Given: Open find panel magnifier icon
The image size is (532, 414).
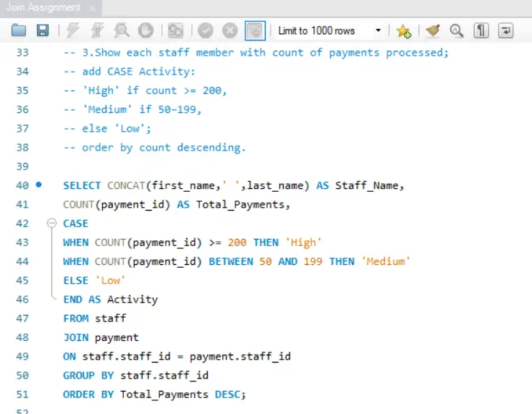Looking at the screenshot, I should click(457, 30).
